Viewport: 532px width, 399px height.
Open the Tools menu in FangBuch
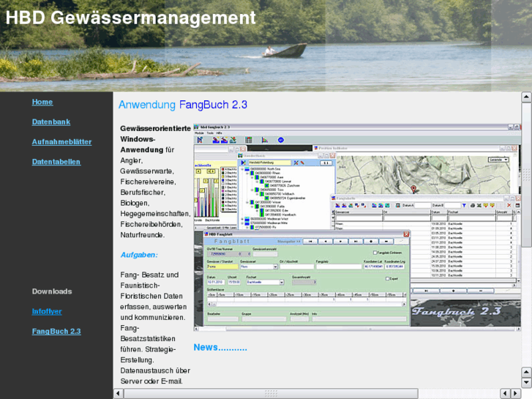coord(210,133)
